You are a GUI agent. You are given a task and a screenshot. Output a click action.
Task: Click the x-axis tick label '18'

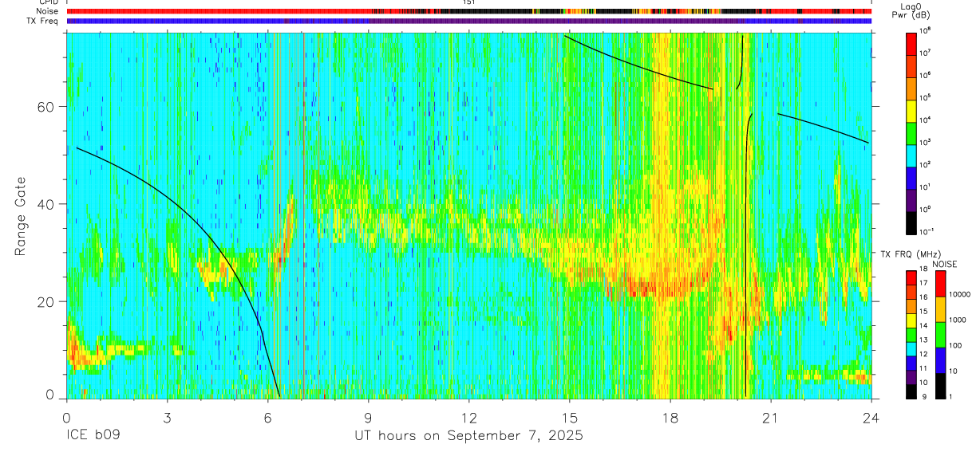(x=670, y=418)
